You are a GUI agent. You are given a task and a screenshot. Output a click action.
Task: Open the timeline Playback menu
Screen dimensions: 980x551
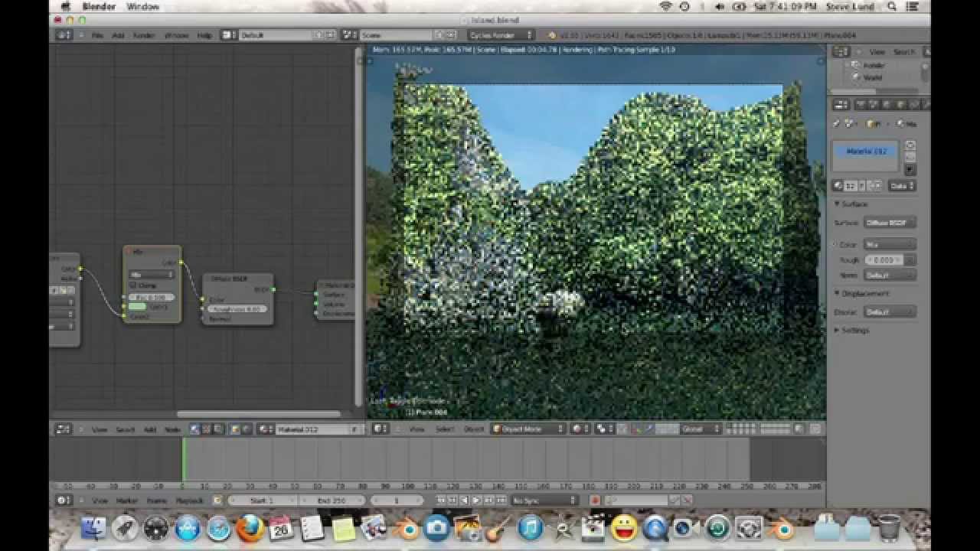[189, 500]
